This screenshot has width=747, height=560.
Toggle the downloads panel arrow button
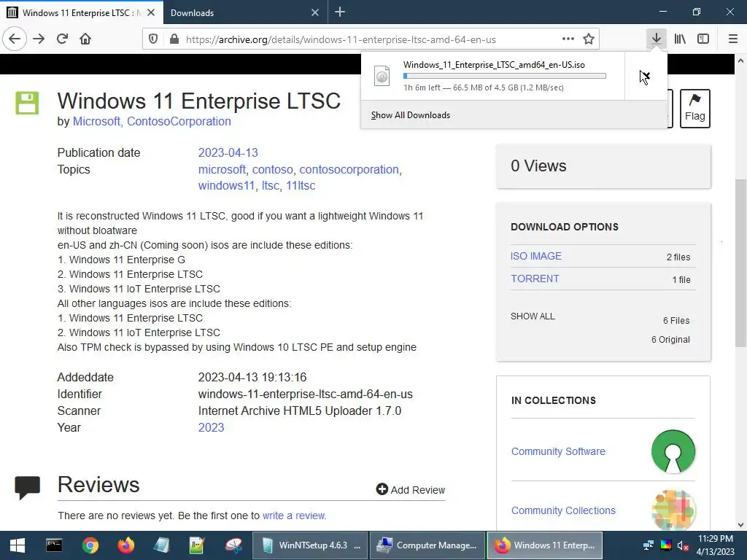point(657,39)
